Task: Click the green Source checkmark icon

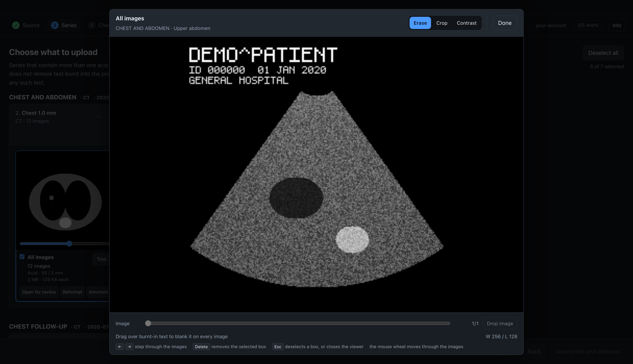Action: pos(16,25)
